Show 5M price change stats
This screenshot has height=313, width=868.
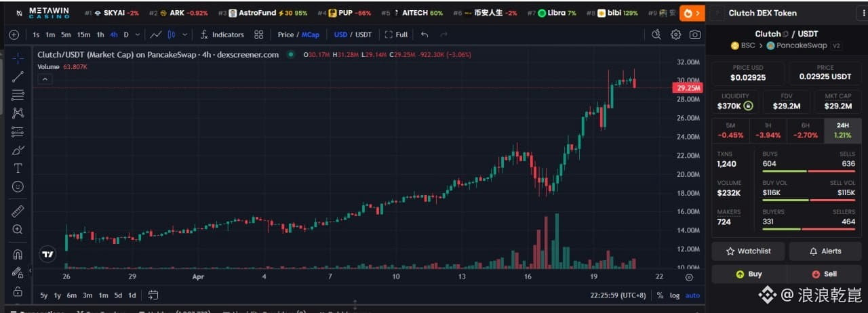pyautogui.click(x=730, y=130)
